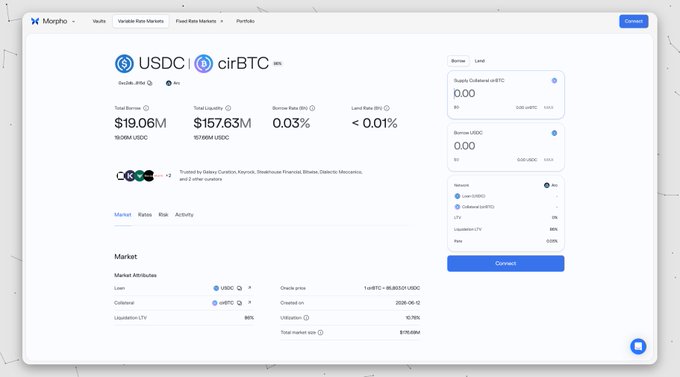Show info tooltip for Borrow Rate
The width and height of the screenshot is (680, 377).
pos(312,108)
